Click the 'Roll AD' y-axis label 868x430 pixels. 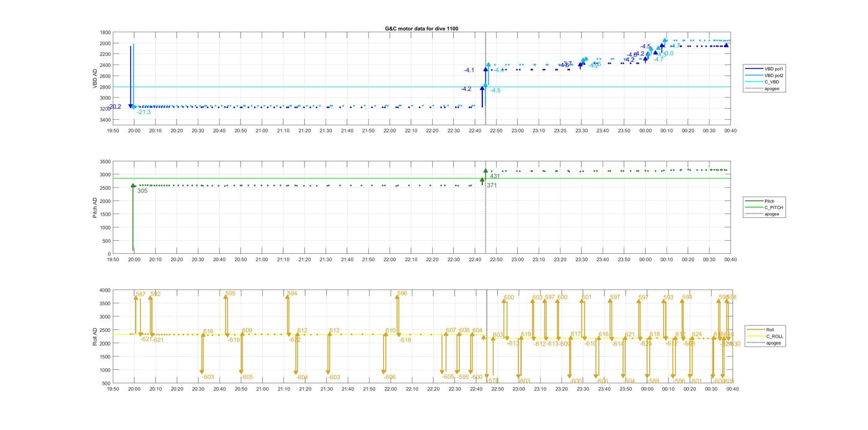(95, 336)
